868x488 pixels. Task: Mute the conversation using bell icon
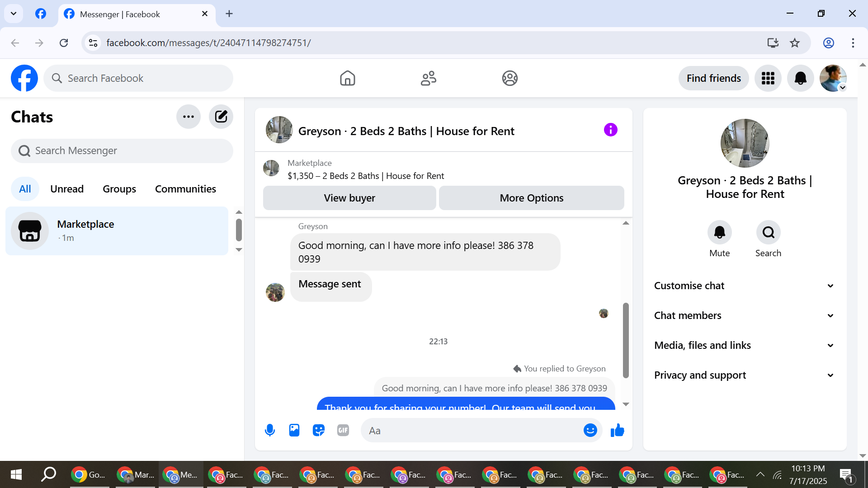click(720, 232)
